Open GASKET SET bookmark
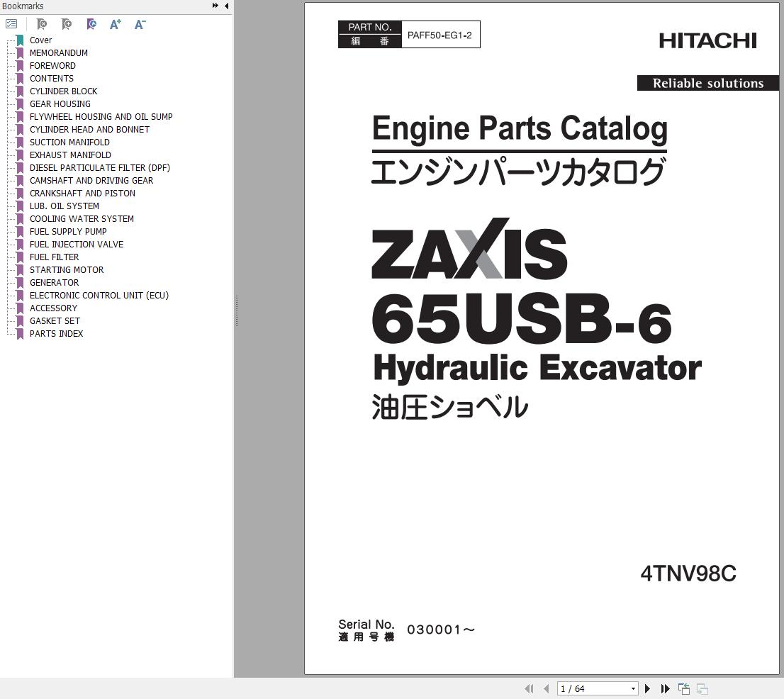Image resolution: width=784 pixels, height=699 pixels. [x=55, y=321]
